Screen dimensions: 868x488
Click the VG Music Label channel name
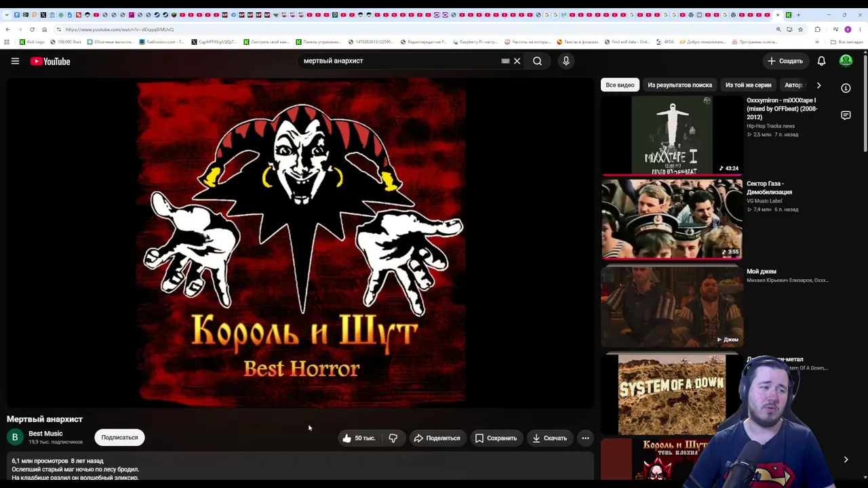[x=764, y=201]
